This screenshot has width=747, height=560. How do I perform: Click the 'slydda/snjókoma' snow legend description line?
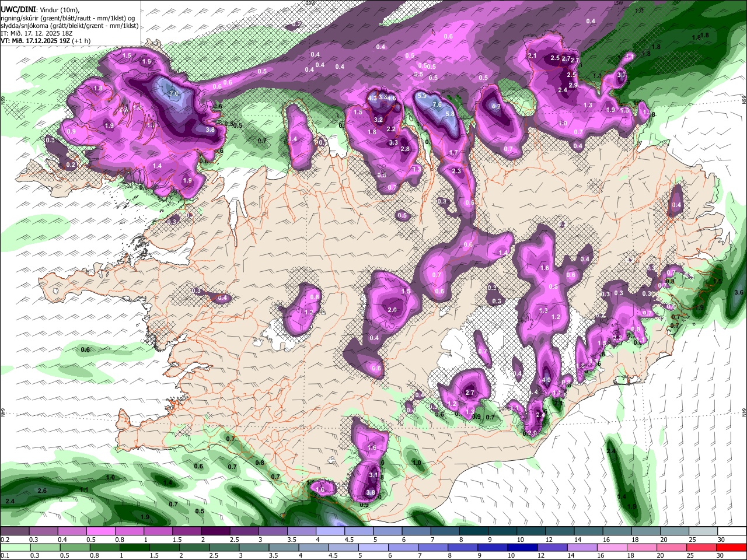[x=69, y=26]
